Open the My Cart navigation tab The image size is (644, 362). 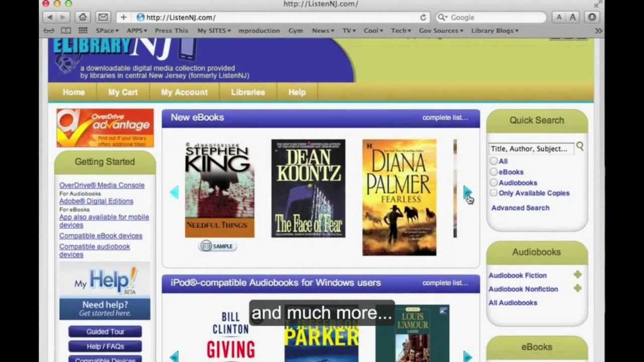point(123,92)
